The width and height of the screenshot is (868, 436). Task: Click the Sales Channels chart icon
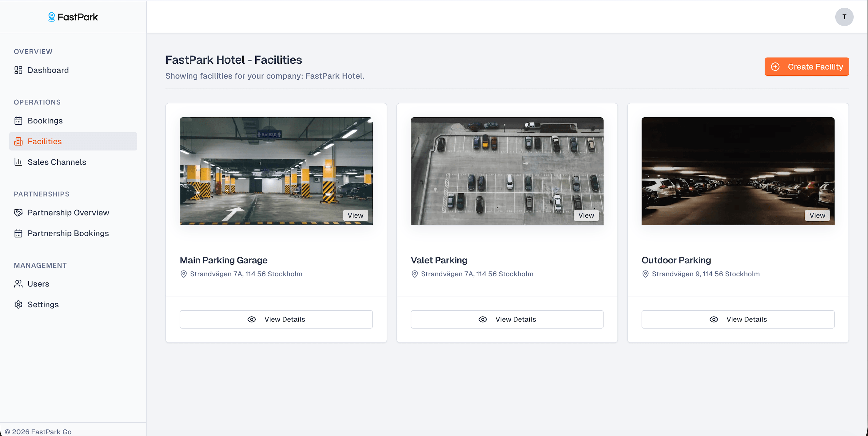coord(18,162)
